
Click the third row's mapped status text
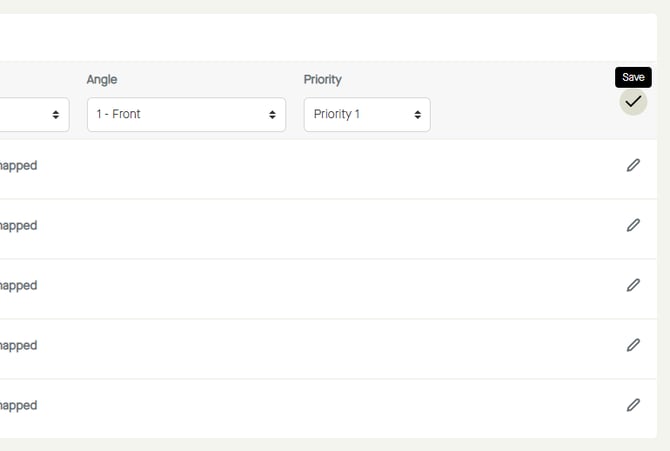pos(18,285)
